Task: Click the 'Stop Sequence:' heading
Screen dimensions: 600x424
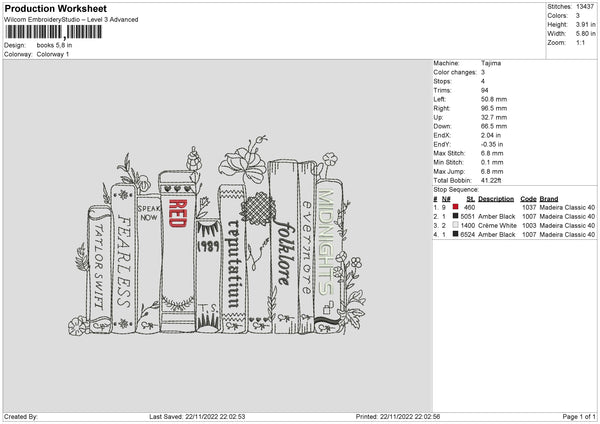Action: [456, 189]
